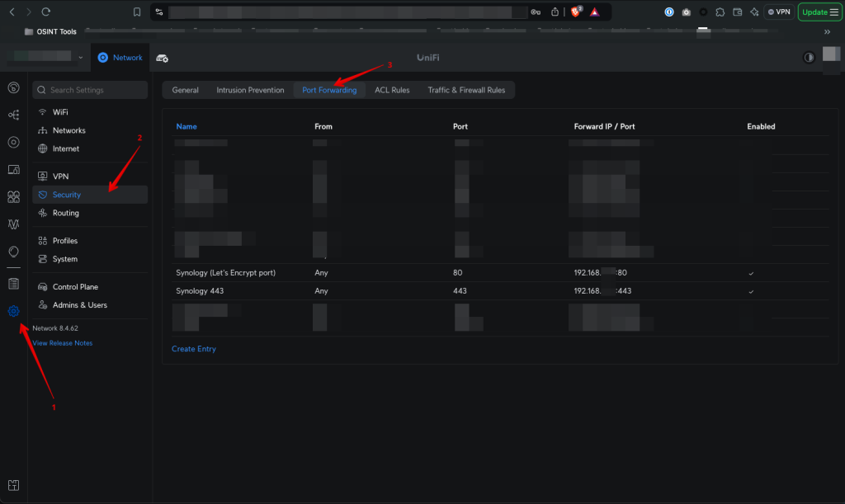Open Internet settings

(90, 148)
